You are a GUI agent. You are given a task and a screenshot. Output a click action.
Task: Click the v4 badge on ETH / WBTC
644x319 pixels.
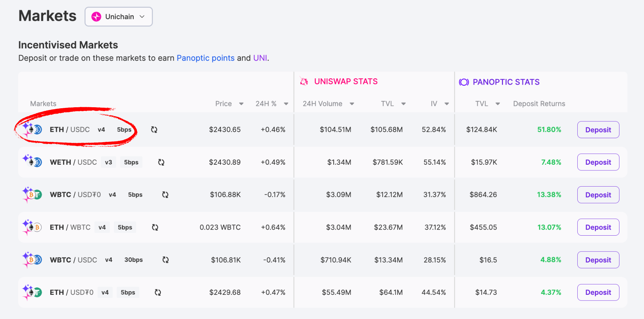[102, 227]
